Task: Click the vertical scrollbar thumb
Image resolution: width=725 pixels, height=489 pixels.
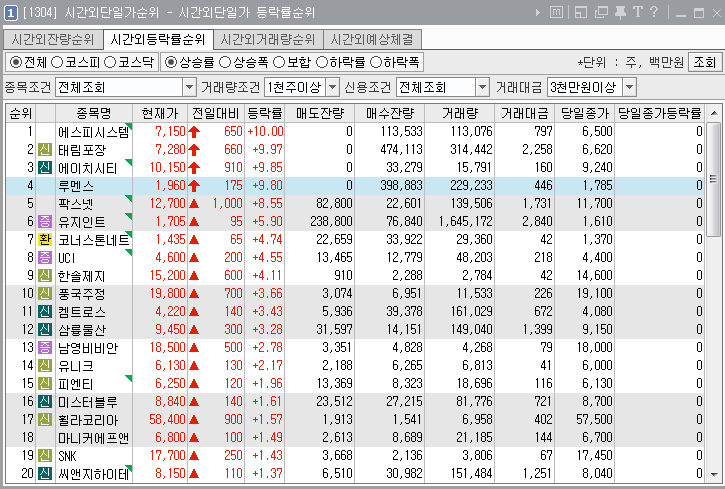Action: pyautogui.click(x=714, y=178)
